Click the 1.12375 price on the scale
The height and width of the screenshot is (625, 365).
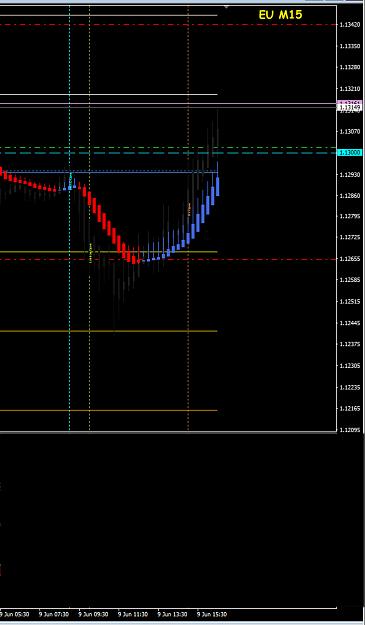(349, 344)
